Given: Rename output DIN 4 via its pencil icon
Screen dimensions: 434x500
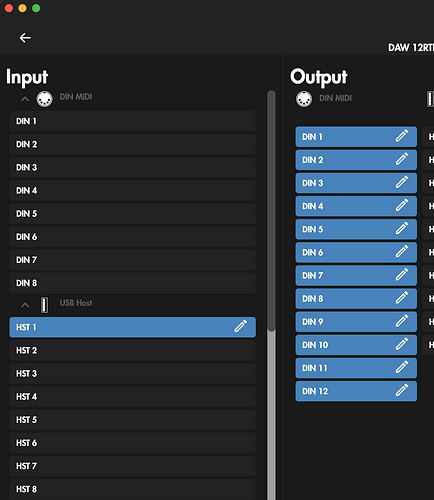Looking at the screenshot, I should [402, 205].
